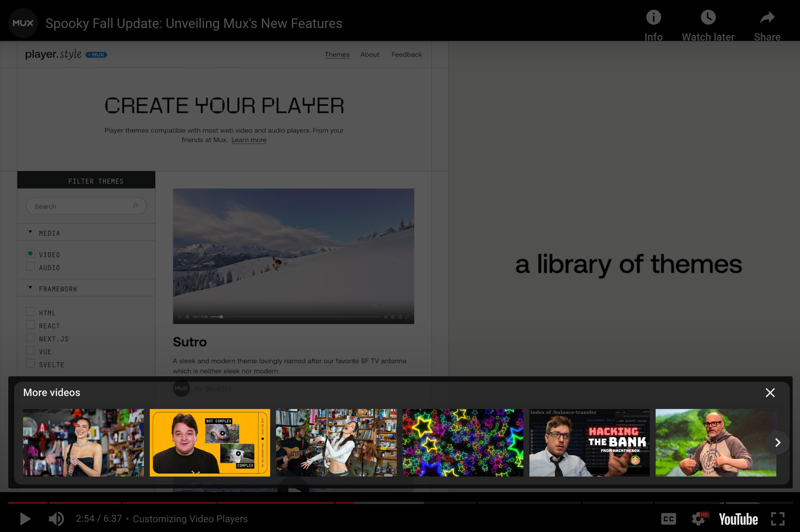The image size is (800, 532).
Task: Click the player.style logo
Action: tap(53, 54)
